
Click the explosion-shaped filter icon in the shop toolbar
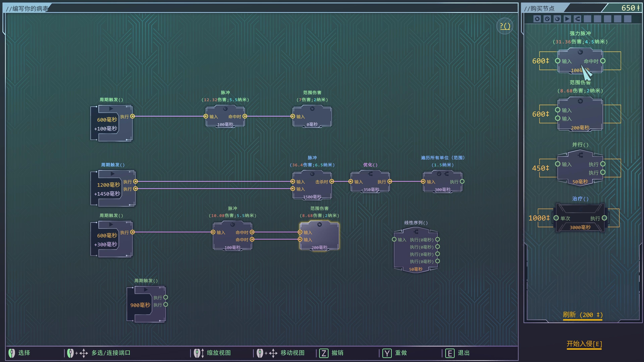537,19
